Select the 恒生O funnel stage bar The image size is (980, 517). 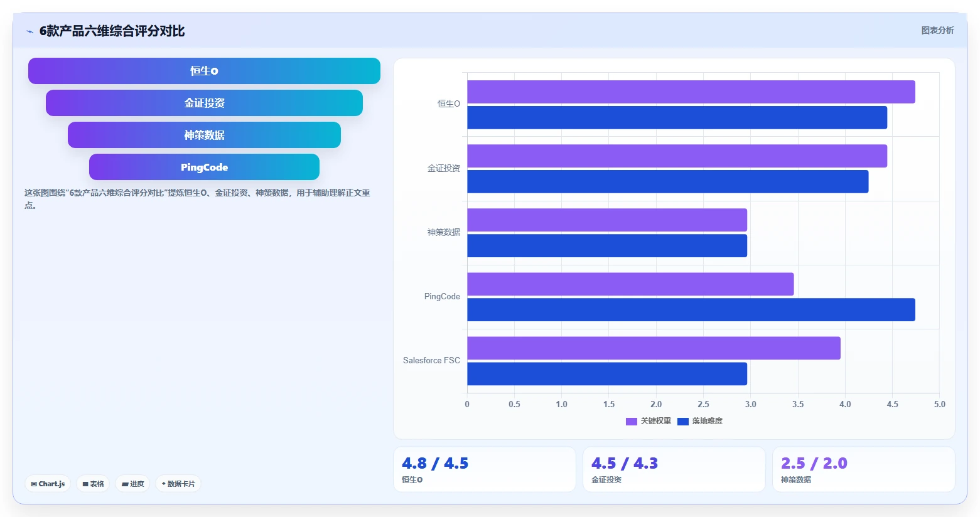pos(204,71)
